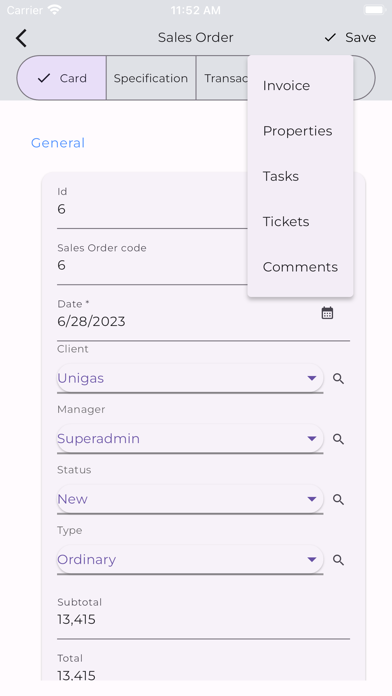392x696 pixels.
Task: Tap the back arrow icon
Action: pos(21,38)
